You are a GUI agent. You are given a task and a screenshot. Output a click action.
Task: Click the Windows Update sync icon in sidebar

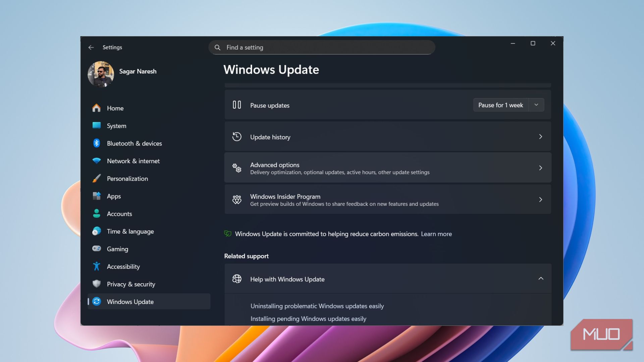tap(97, 301)
